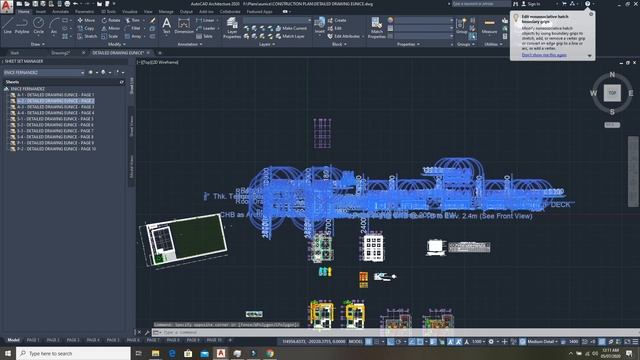The width and height of the screenshot is (640, 360).
Task: Open the Insert ribbon tab
Action: coord(41,11)
